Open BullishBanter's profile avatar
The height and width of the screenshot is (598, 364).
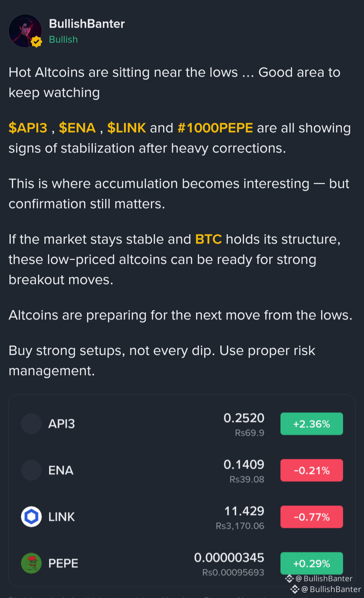25,31
